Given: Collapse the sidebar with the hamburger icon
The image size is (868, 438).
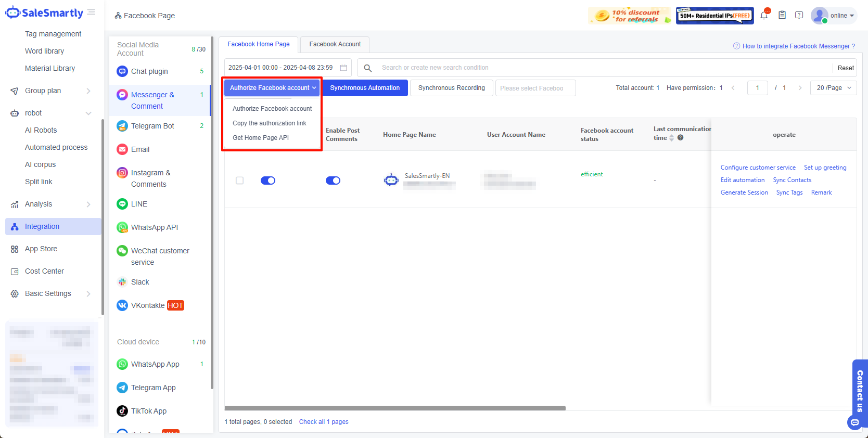Looking at the screenshot, I should 91,12.
